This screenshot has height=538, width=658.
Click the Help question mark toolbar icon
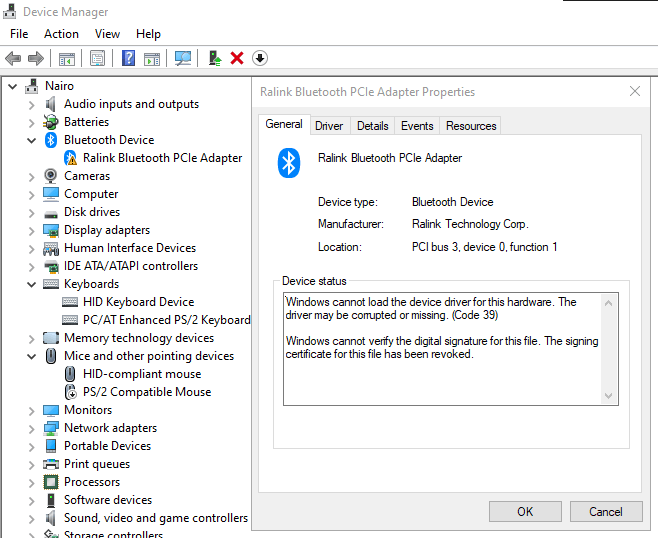click(128, 58)
